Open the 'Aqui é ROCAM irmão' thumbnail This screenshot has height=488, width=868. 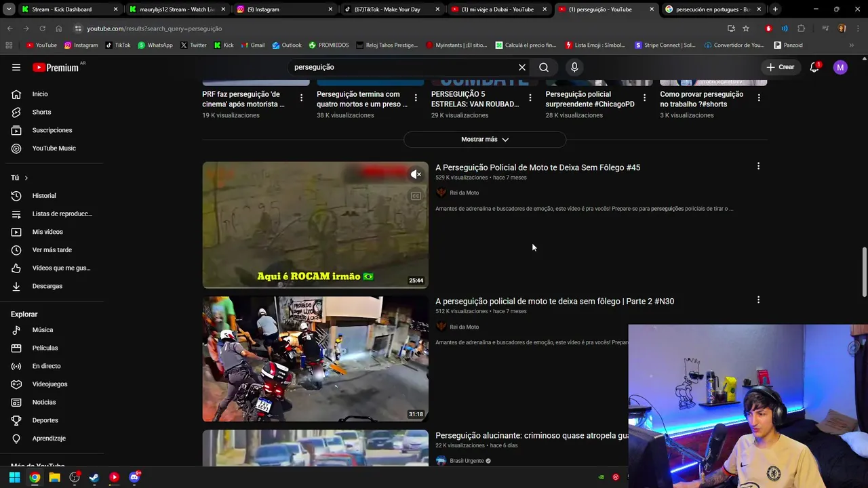pos(315,224)
